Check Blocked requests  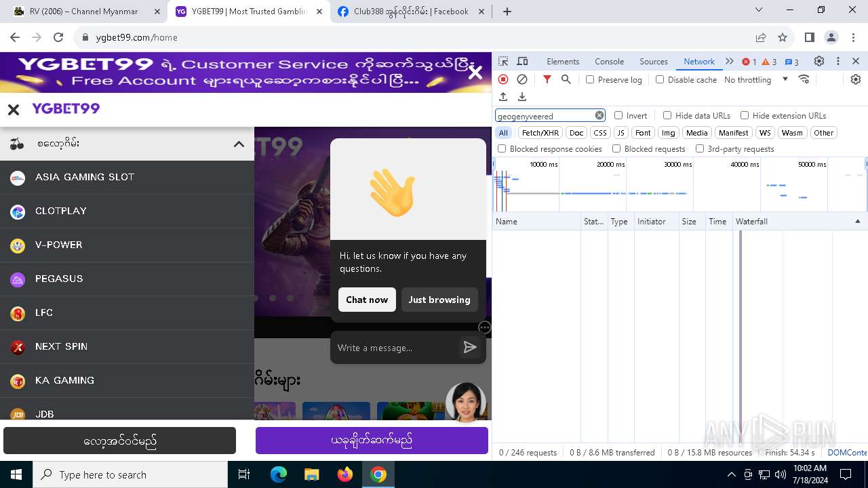616,148
